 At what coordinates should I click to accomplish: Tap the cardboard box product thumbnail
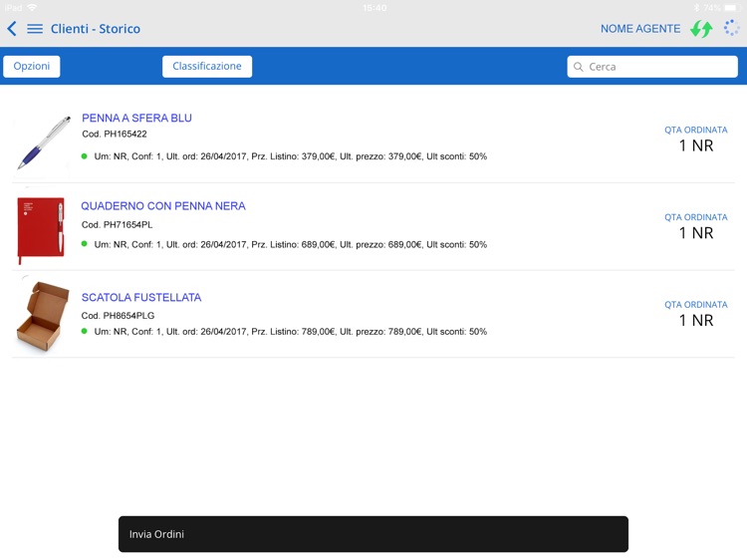(43, 317)
